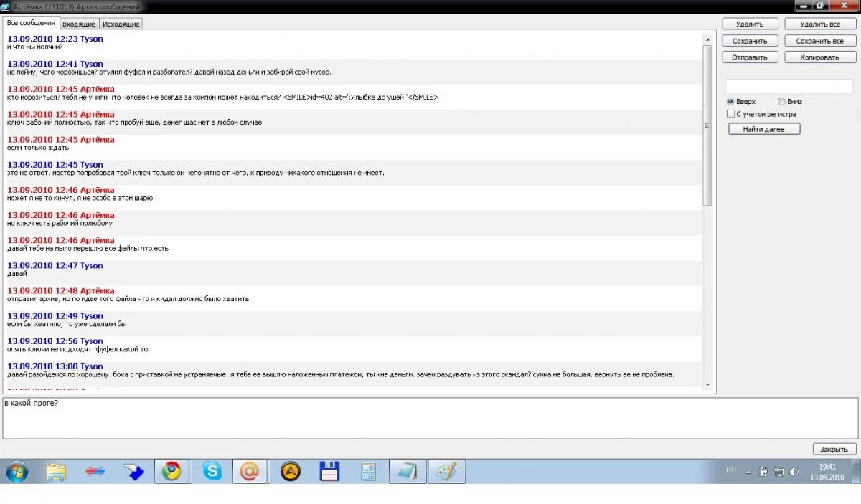Click the "Сохранить все" button
861x504 pixels.
(820, 41)
